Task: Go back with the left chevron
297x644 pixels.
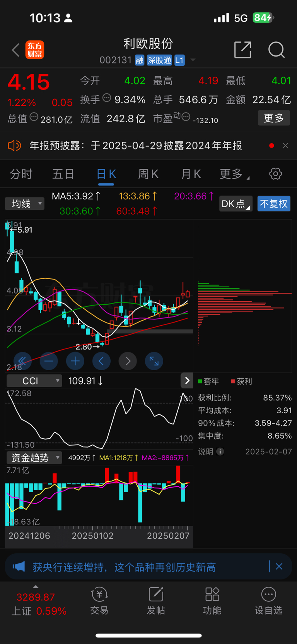Action: (x=15, y=50)
